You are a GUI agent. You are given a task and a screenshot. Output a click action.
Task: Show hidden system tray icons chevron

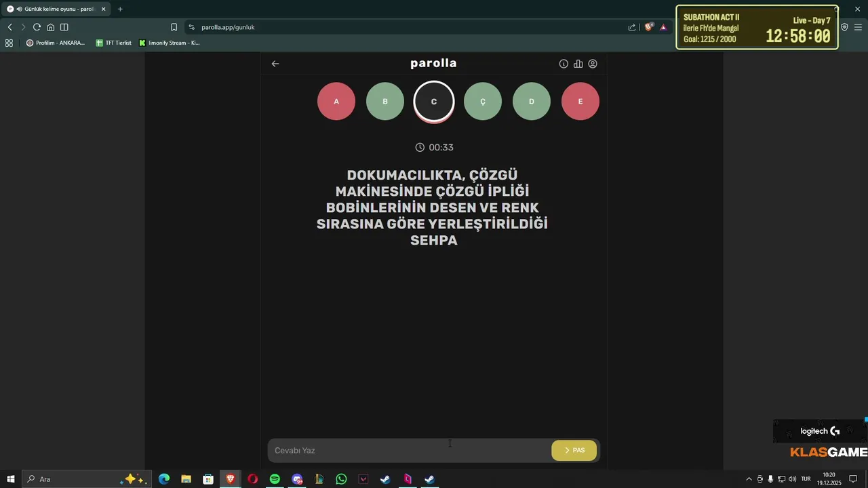coord(749,479)
